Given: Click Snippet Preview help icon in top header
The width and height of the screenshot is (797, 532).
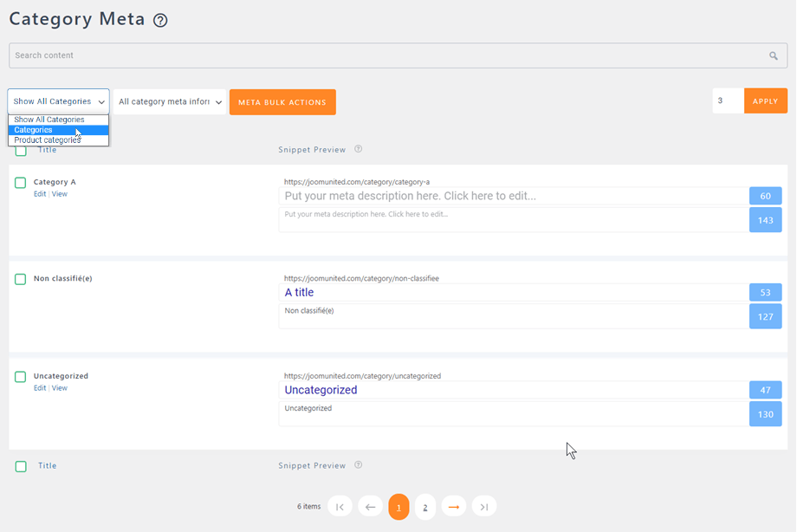Looking at the screenshot, I should [x=359, y=149].
